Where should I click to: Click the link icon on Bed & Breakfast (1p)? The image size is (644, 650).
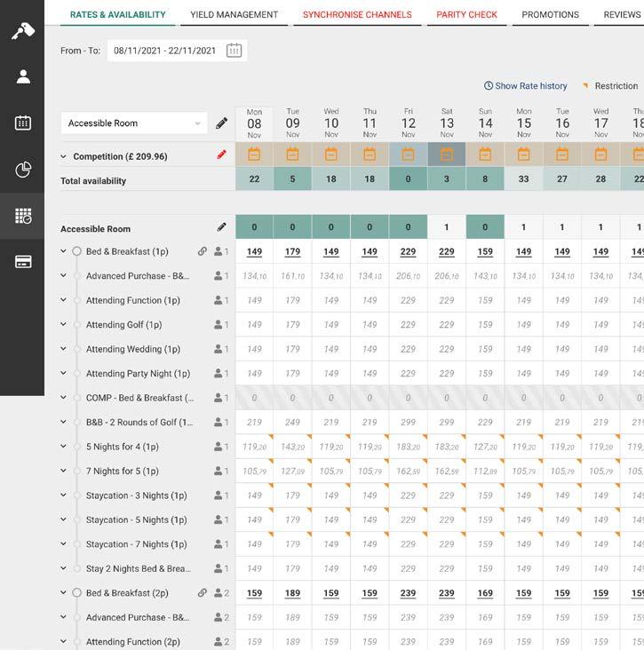click(x=202, y=251)
